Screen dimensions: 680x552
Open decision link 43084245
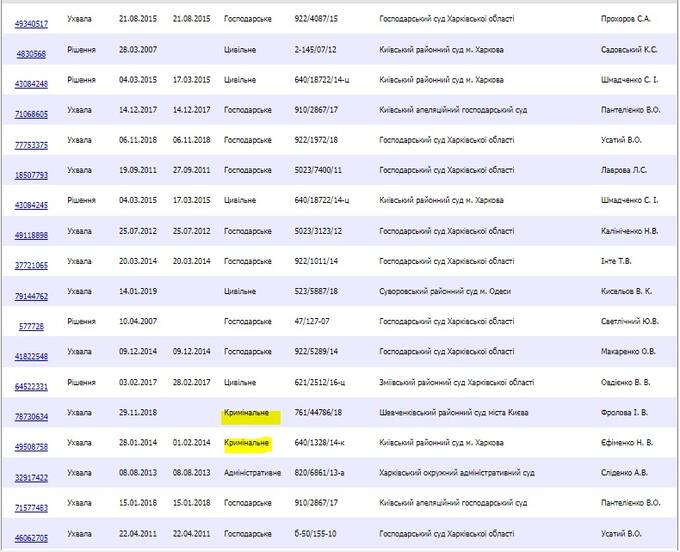[x=31, y=206]
